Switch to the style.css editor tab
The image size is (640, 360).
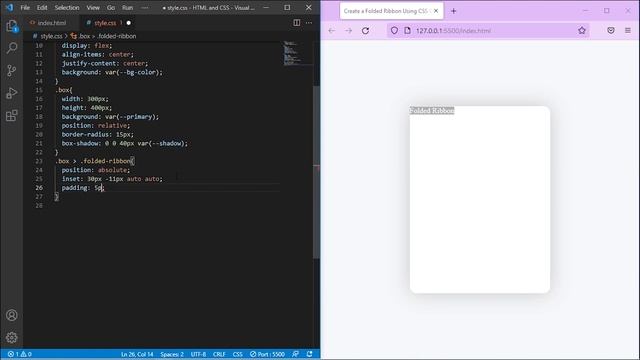[105, 23]
